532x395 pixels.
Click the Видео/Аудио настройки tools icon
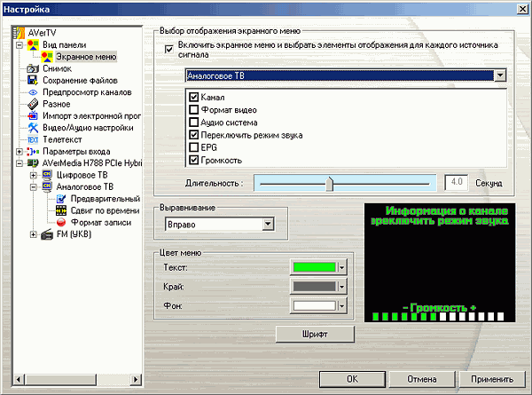[x=33, y=128]
